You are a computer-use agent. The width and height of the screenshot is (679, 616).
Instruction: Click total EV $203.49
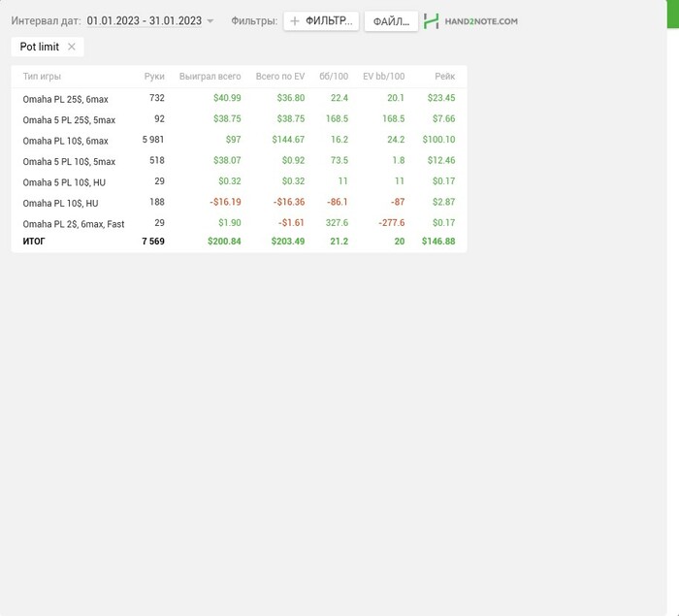288,242
